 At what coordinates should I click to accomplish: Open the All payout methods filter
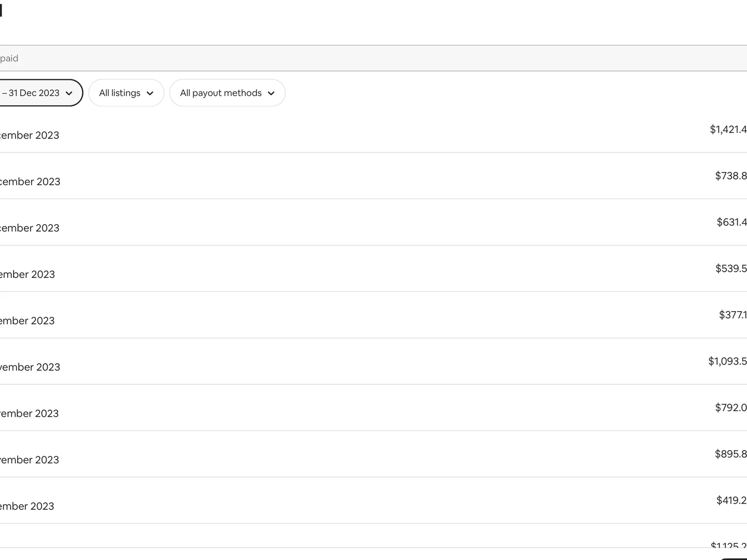coord(227,93)
